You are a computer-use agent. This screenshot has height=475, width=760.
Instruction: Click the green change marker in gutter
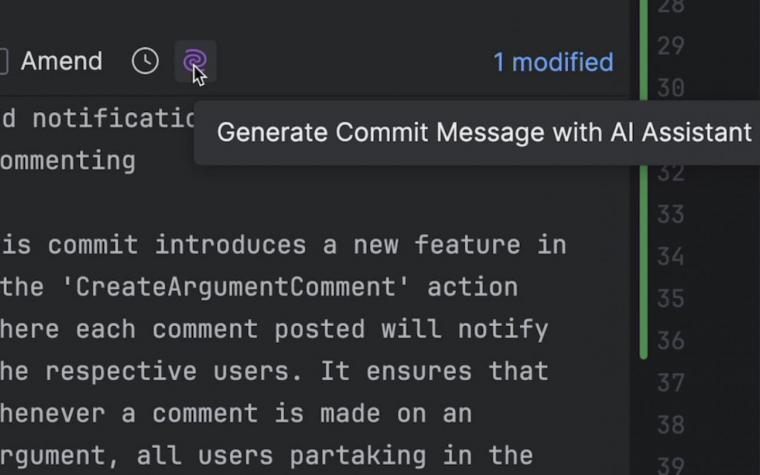pyautogui.click(x=644, y=179)
